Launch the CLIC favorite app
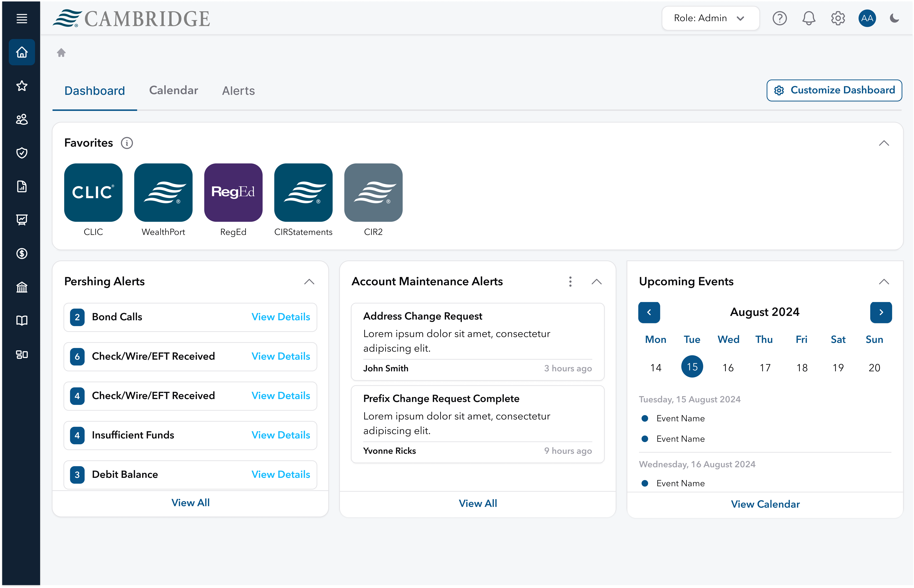The height and width of the screenshot is (588, 914). coord(93,192)
